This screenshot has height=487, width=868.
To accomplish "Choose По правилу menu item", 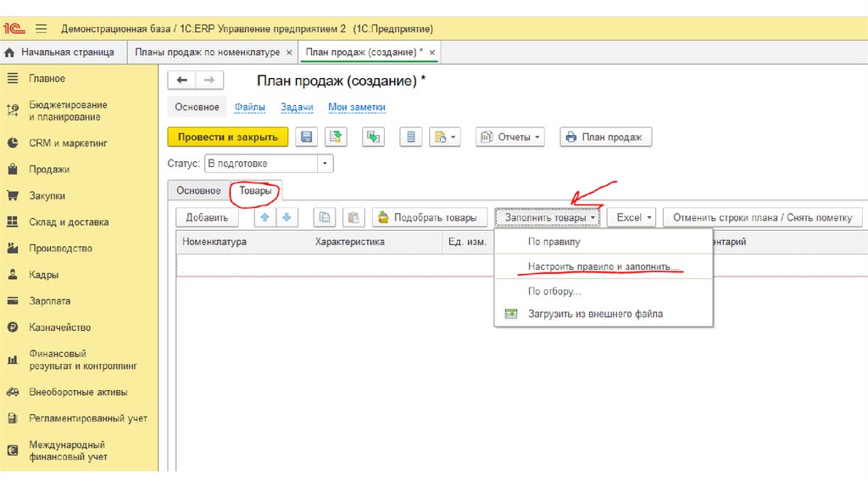I will pyautogui.click(x=603, y=242).
